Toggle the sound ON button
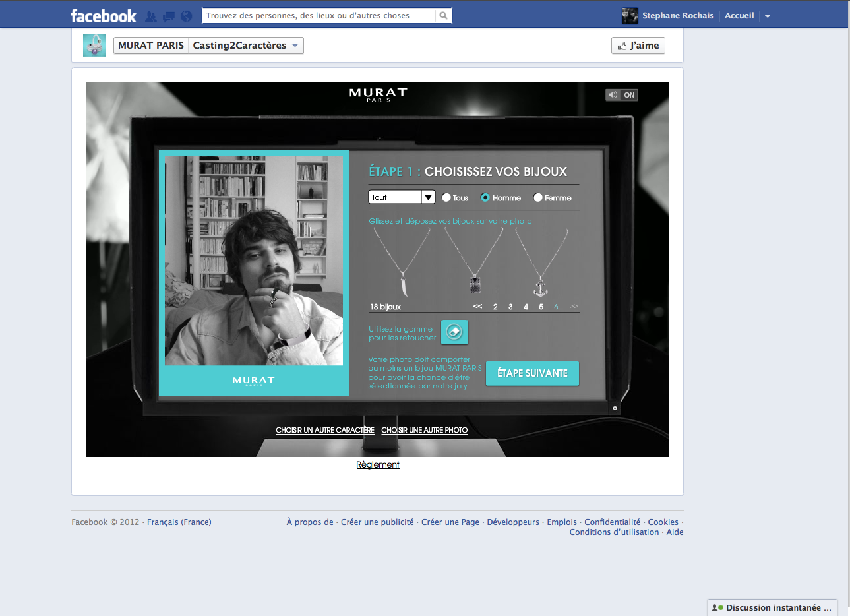Viewport: 850px width, 616px height. click(621, 95)
